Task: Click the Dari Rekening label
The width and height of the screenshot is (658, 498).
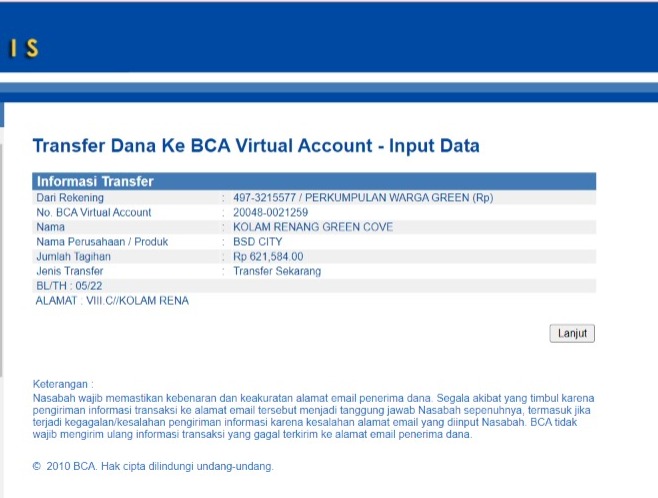Action: coord(71,198)
